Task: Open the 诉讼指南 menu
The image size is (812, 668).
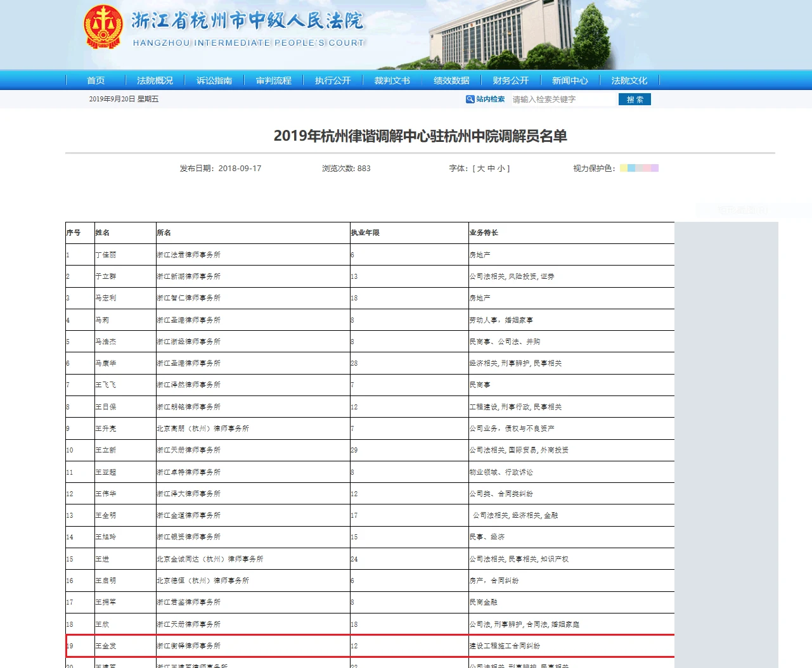Action: [x=214, y=80]
